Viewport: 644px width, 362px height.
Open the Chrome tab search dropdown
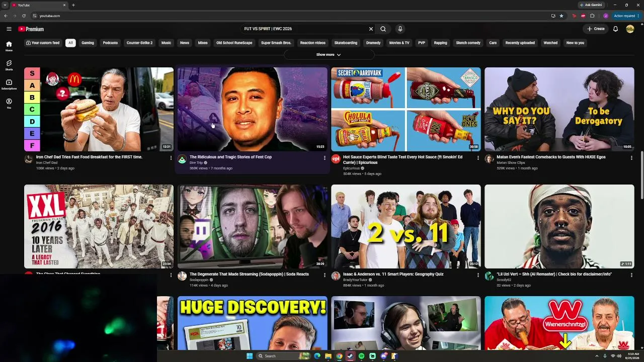tap(5, 5)
